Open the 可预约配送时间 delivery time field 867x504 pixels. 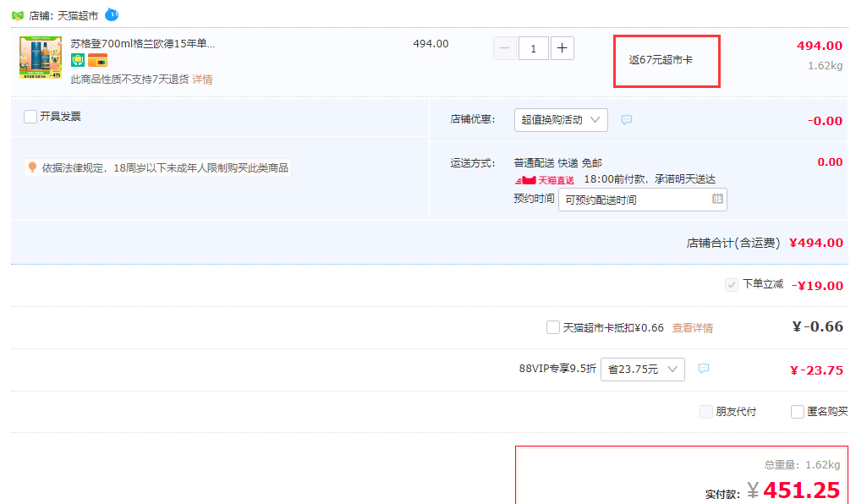643,200
